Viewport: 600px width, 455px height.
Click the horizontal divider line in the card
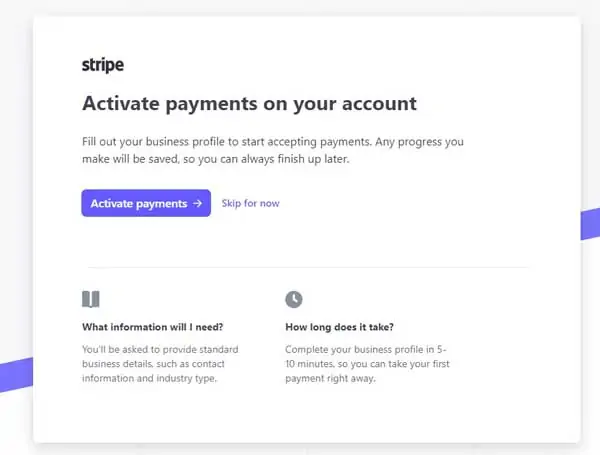point(308,267)
